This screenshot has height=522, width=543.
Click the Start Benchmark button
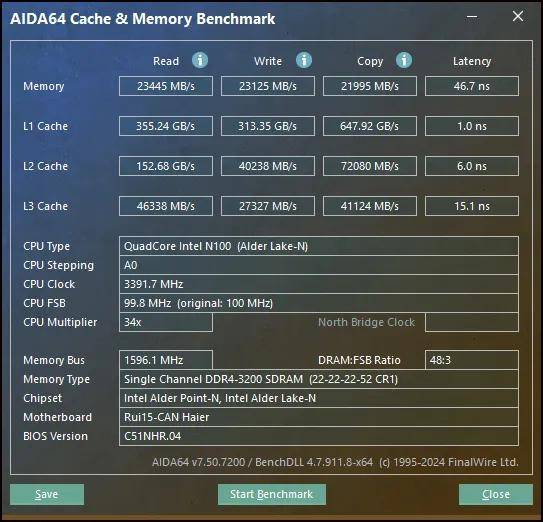pyautogui.click(x=272, y=494)
